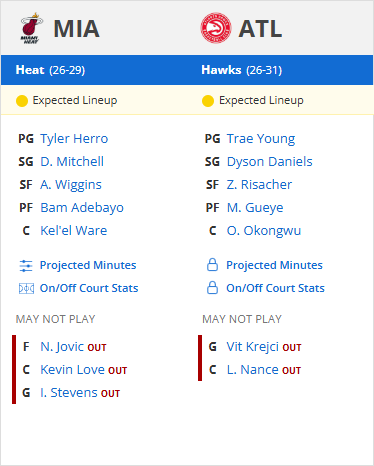View Kevin Love's injury status entry
The height and width of the screenshot is (466, 374).
pyautogui.click(x=84, y=370)
